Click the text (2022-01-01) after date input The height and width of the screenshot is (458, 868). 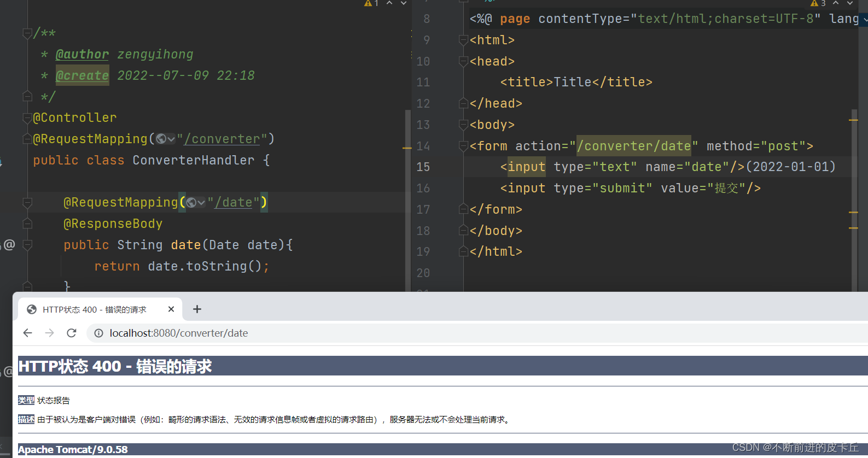click(x=791, y=167)
